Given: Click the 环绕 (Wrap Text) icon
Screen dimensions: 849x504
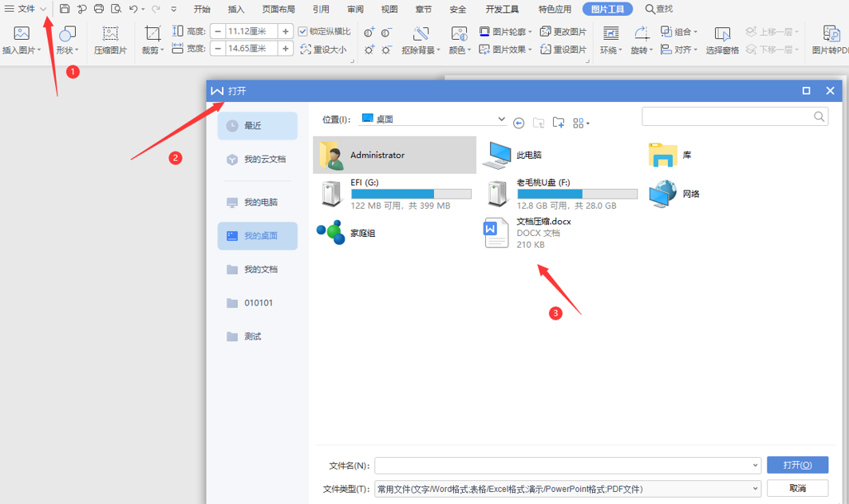Looking at the screenshot, I should 610,33.
